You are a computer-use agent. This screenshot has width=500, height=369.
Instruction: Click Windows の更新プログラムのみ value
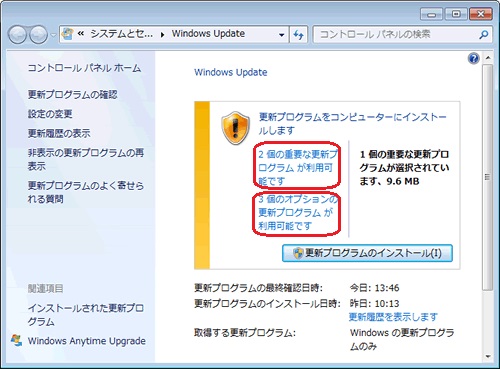point(402,339)
